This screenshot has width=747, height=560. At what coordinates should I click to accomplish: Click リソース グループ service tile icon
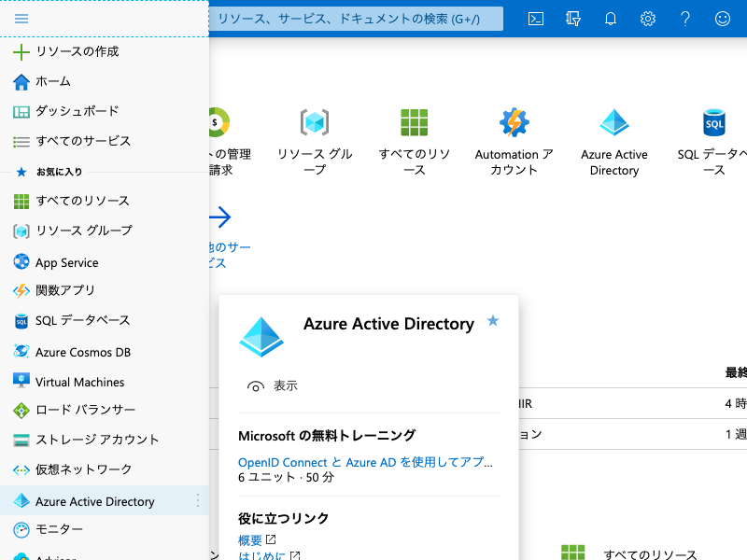point(315,122)
